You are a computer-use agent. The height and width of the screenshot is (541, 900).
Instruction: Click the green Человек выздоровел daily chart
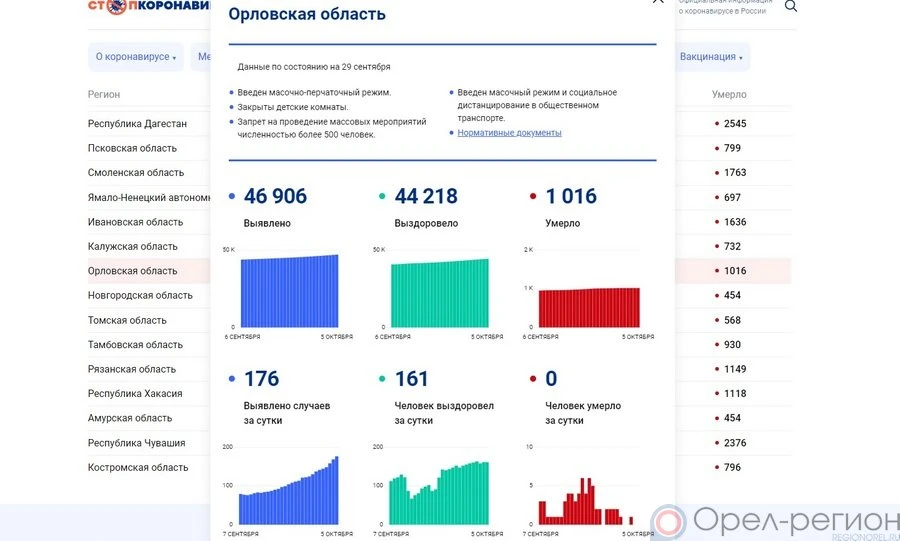tap(439, 492)
